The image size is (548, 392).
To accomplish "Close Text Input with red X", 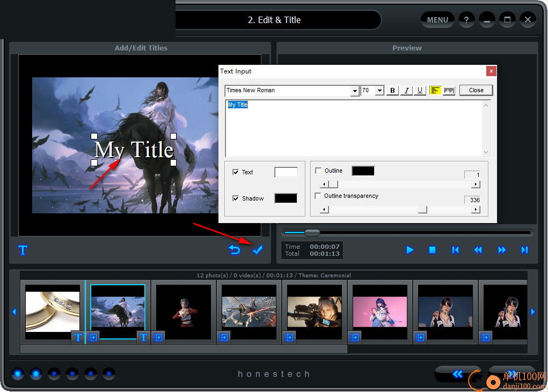I will pos(491,71).
